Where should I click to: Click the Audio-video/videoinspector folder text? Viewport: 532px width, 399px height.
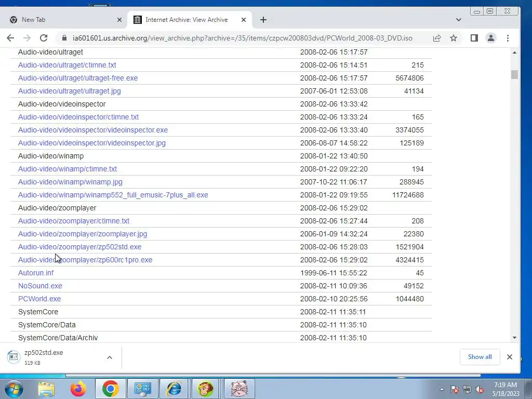62,104
